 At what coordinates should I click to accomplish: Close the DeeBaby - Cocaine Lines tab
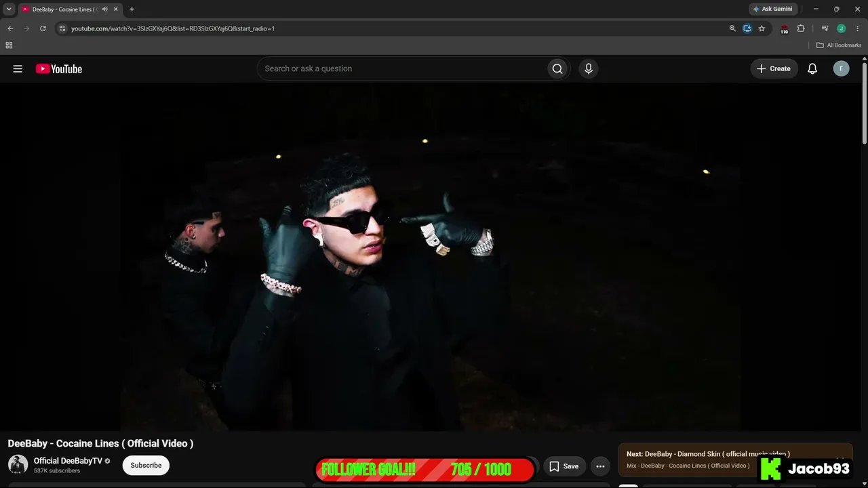[x=116, y=9]
